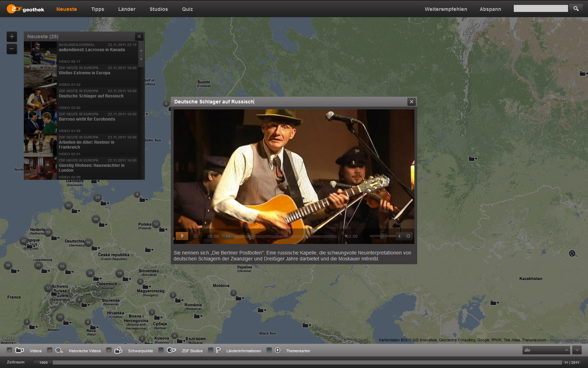
Task: Zoom out the map with minus button
Action: [x=12, y=49]
